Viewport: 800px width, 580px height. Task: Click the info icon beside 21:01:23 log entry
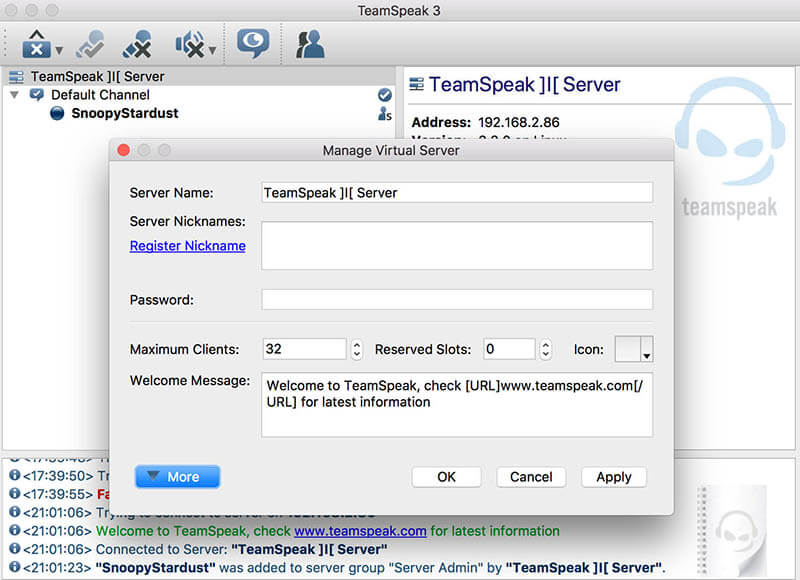click(15, 567)
